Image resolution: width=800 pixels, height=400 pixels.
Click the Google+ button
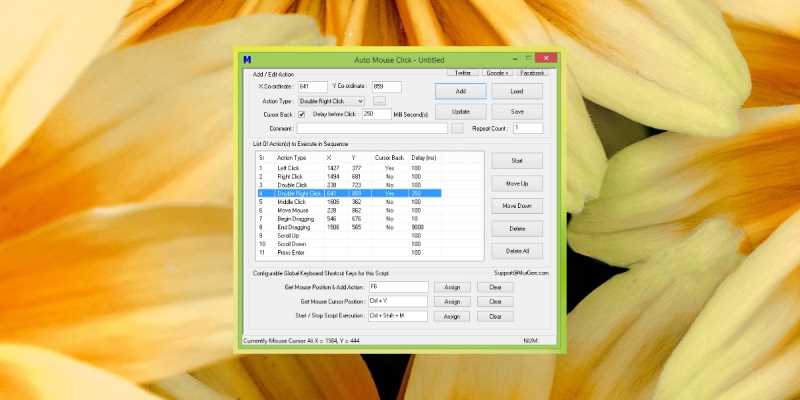[498, 73]
